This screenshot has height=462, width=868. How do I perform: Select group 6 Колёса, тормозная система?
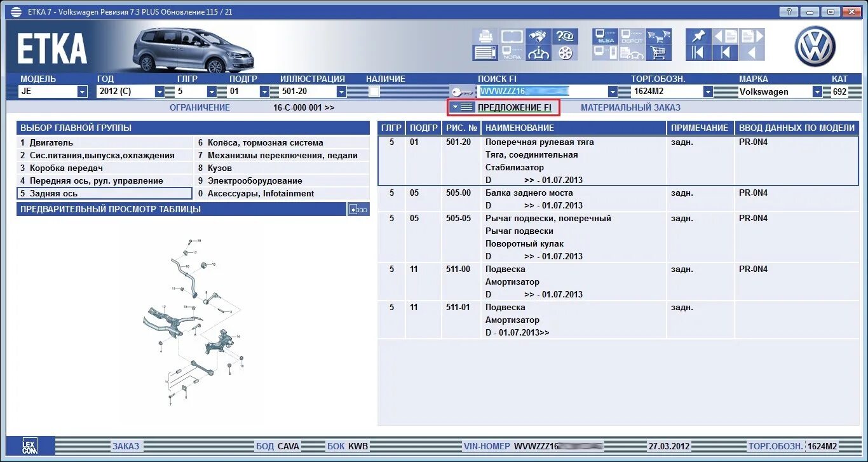[x=281, y=143]
